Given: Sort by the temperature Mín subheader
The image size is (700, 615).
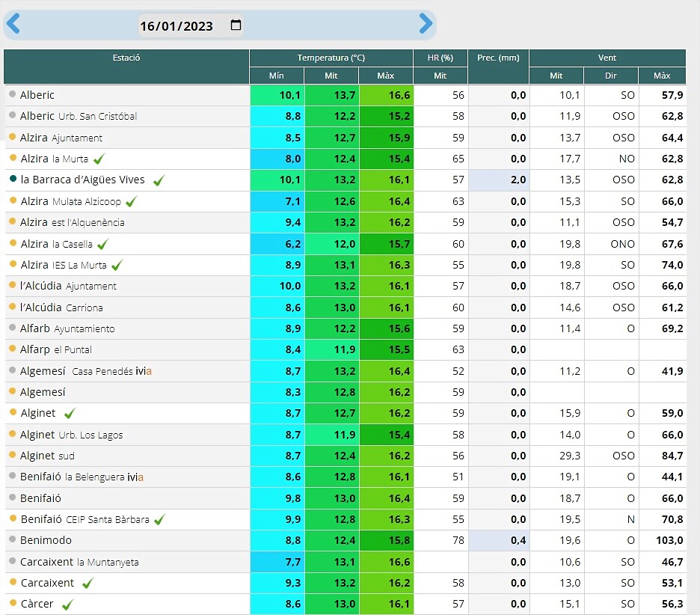Looking at the screenshot, I should [277, 76].
